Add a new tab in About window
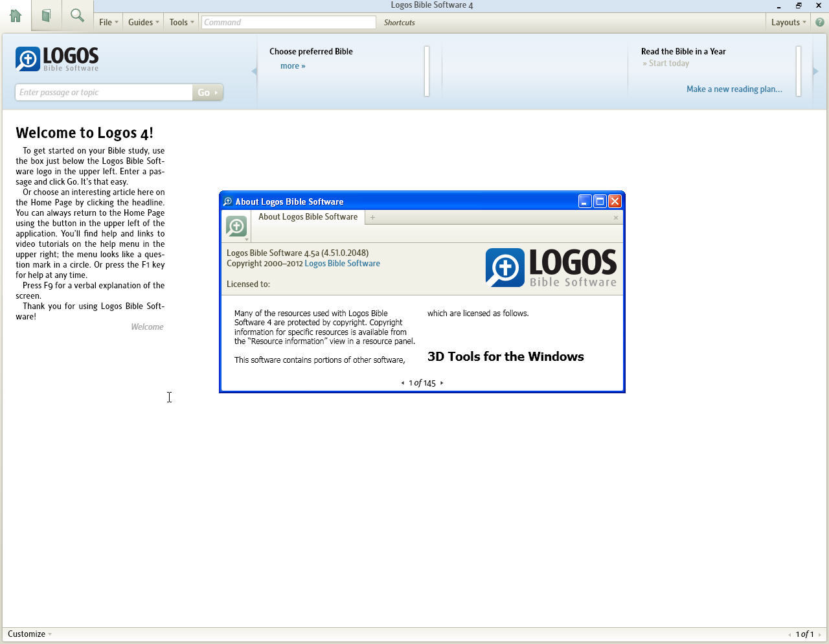The height and width of the screenshot is (644, 829). click(x=372, y=218)
